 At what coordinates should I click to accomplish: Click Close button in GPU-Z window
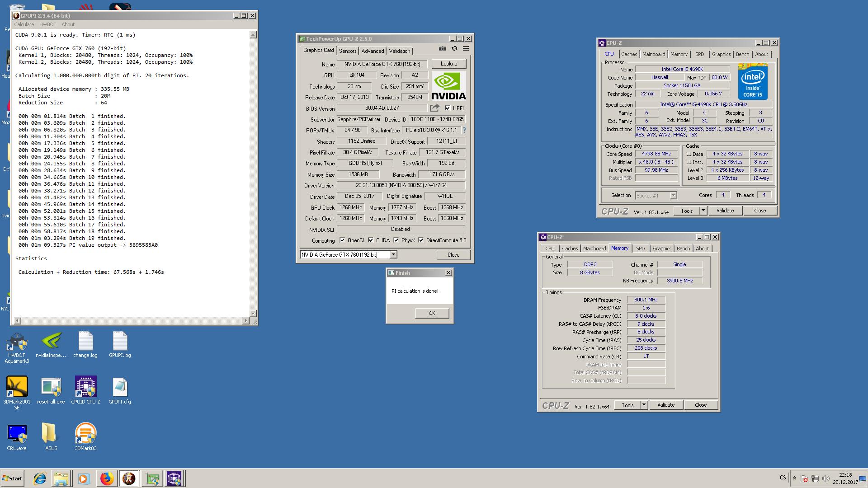click(x=453, y=255)
